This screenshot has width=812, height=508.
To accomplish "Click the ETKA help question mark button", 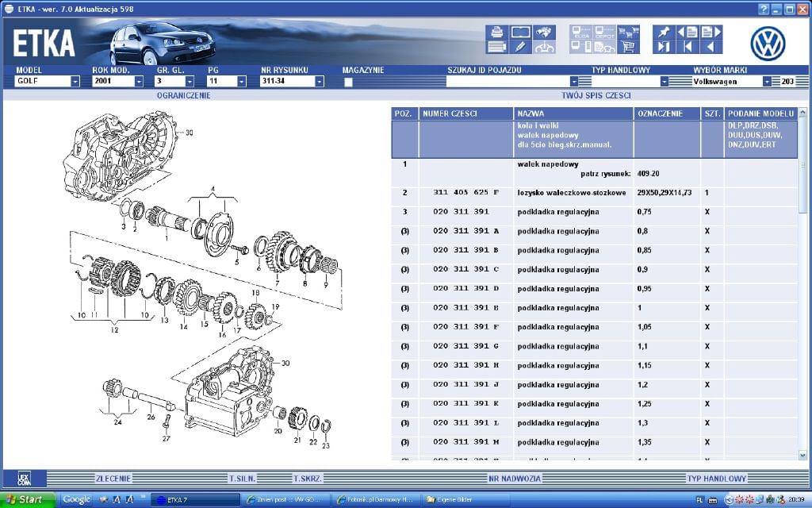I will point(764,9).
